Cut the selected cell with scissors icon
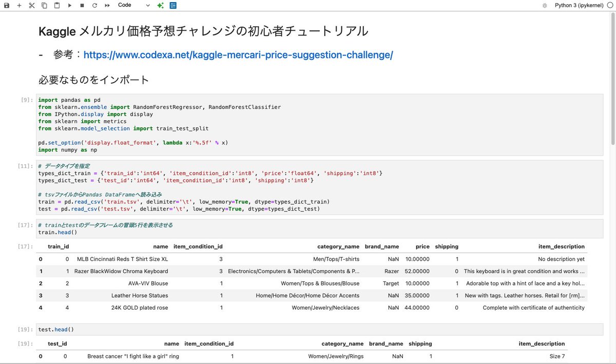The image size is (616, 364). click(32, 5)
